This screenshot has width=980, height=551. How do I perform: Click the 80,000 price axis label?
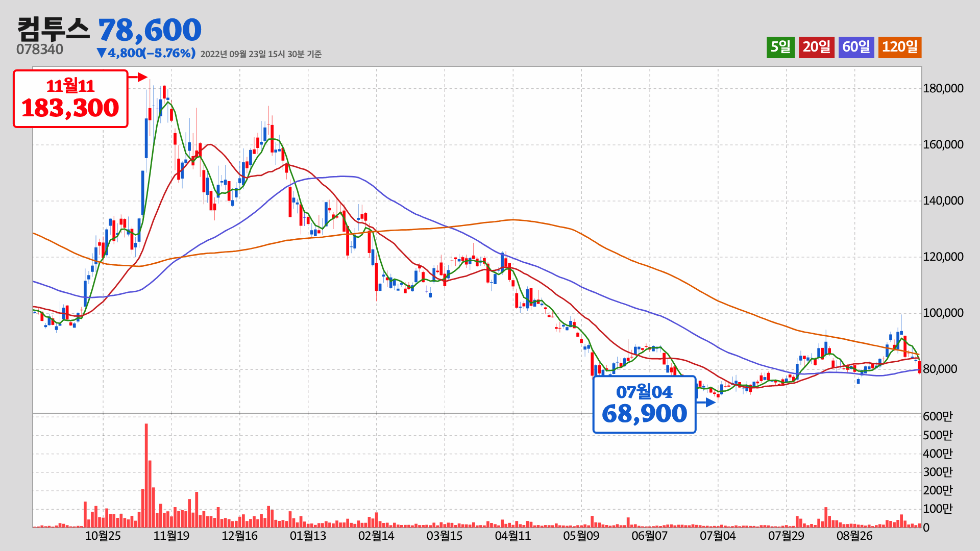(940, 369)
